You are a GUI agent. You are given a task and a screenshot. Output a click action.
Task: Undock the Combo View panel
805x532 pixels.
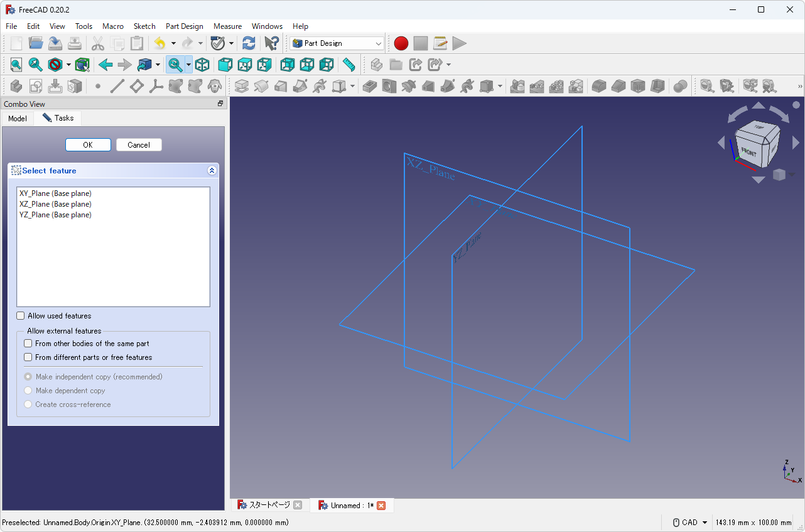click(220, 104)
